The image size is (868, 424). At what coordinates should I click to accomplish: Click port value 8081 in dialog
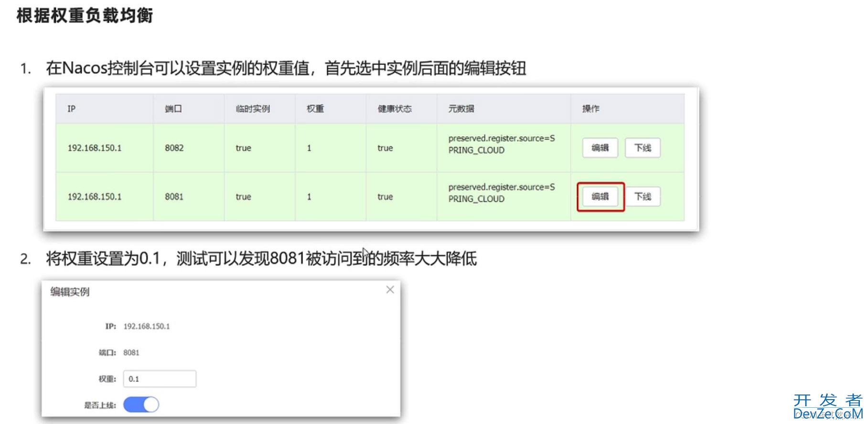[131, 353]
